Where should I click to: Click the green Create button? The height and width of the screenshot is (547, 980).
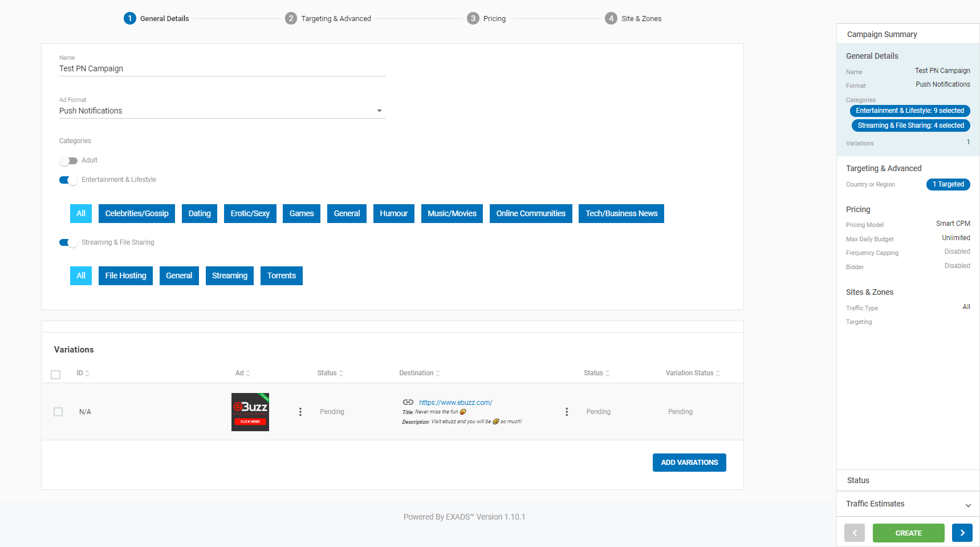point(908,533)
